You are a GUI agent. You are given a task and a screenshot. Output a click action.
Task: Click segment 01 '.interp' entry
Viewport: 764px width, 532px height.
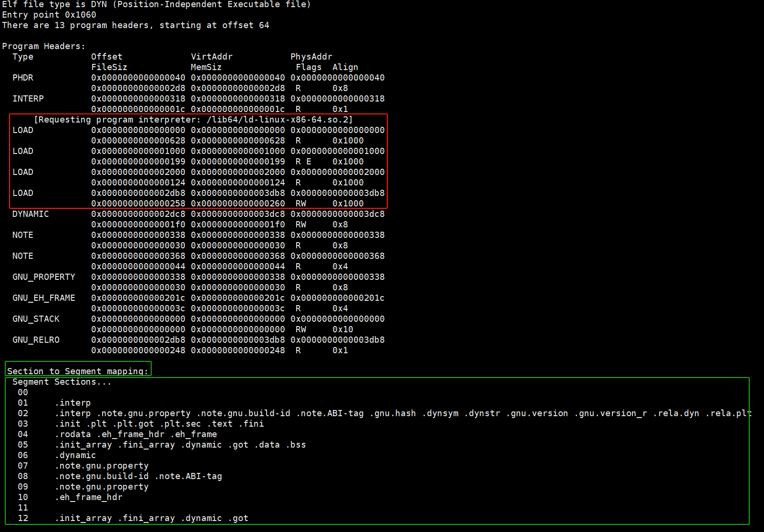pos(72,403)
